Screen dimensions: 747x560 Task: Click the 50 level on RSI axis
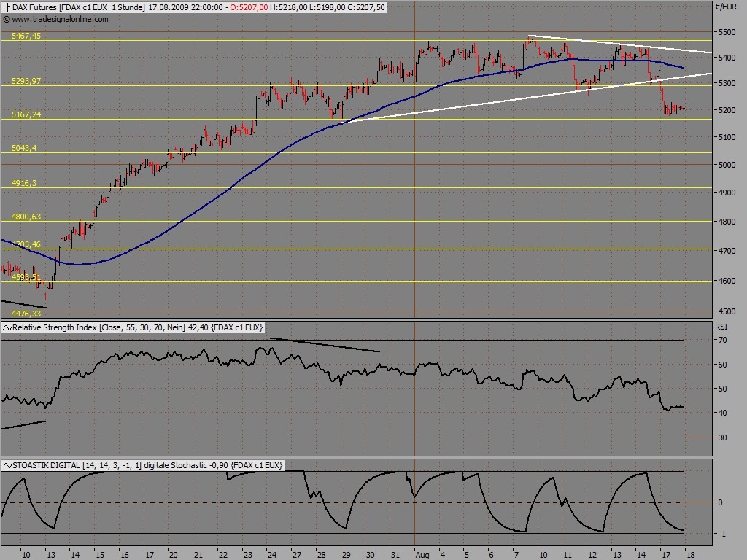pyautogui.click(x=723, y=389)
